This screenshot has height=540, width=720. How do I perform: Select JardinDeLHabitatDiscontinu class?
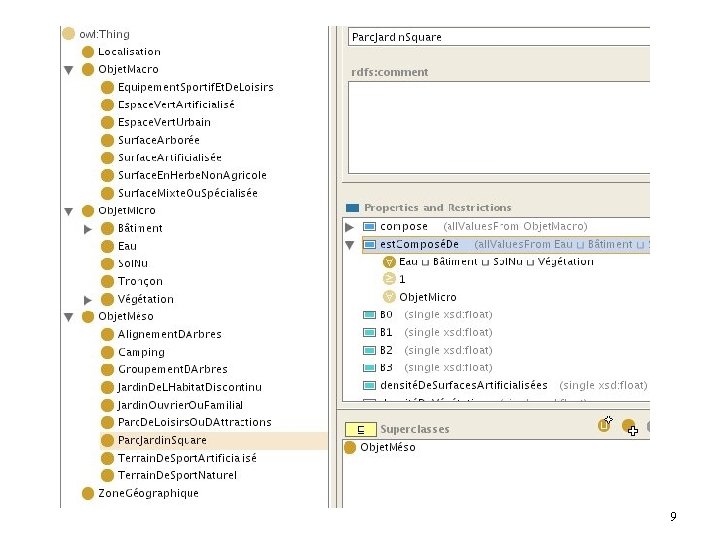point(190,387)
